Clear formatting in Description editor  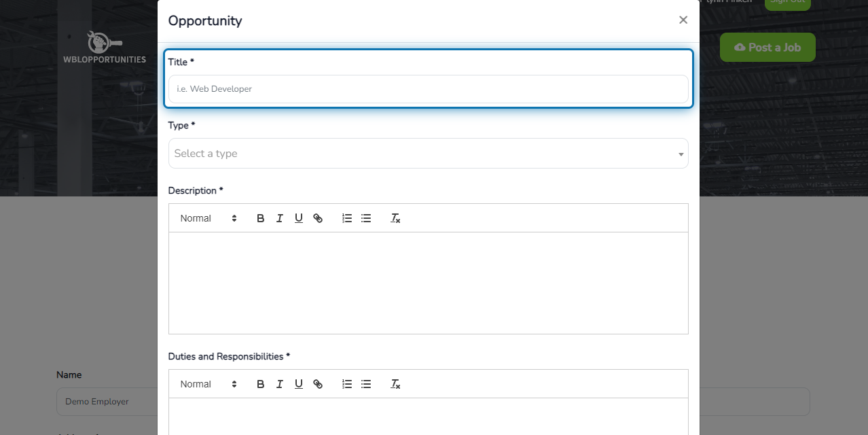[395, 218]
